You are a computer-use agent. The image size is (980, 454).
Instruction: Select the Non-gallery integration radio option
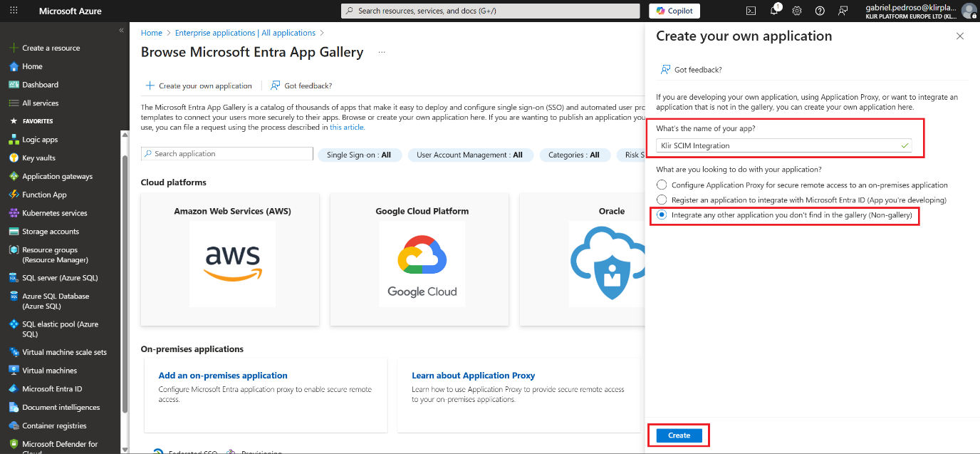(662, 215)
